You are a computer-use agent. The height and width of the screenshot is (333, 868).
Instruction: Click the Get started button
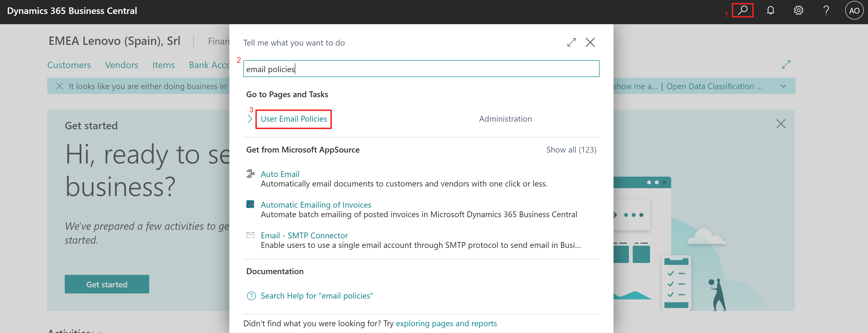[x=107, y=284]
